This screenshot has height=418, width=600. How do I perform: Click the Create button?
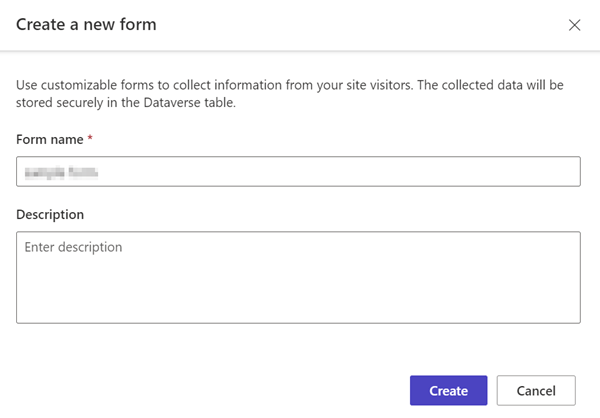[448, 390]
